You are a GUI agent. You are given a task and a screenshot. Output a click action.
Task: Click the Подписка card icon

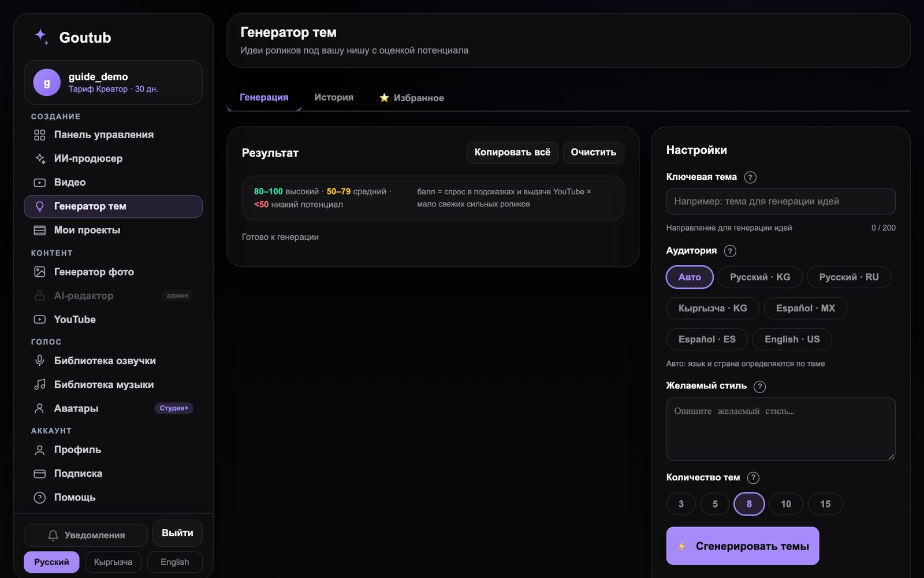coord(39,474)
